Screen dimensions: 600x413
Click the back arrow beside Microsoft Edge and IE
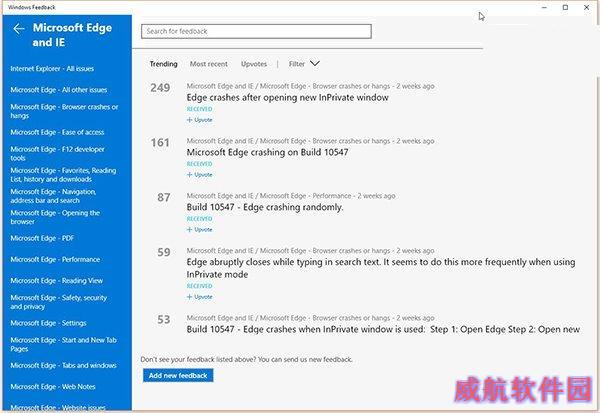pyautogui.click(x=18, y=28)
